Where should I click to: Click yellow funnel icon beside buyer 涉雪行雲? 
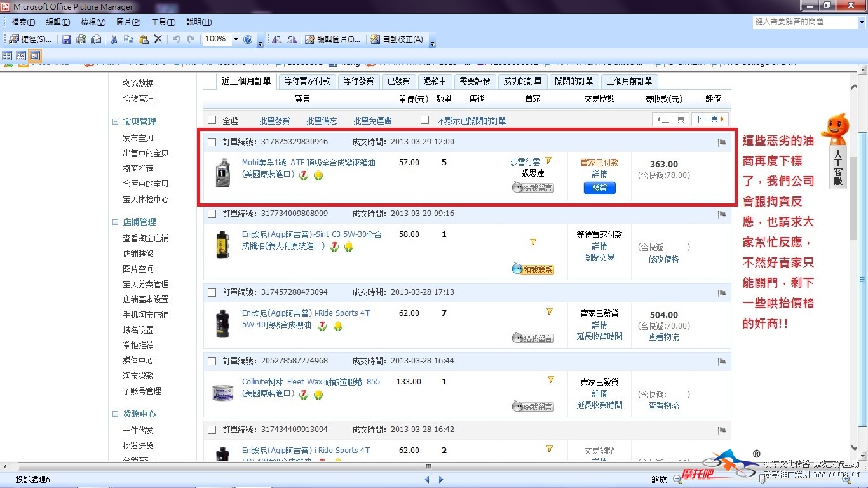548,161
